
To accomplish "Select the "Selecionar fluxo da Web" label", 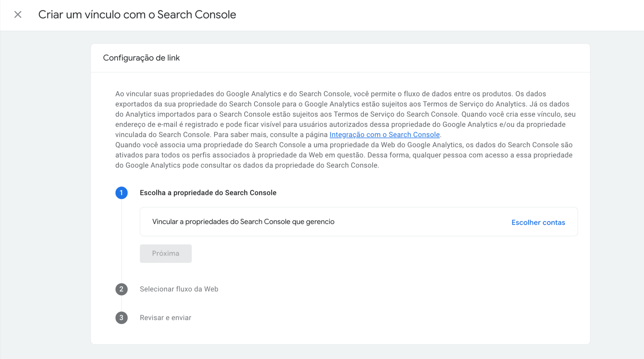I will (179, 289).
